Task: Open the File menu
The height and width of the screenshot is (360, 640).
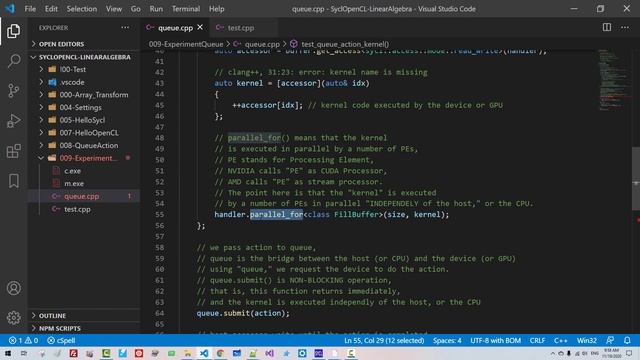Action: (30, 9)
